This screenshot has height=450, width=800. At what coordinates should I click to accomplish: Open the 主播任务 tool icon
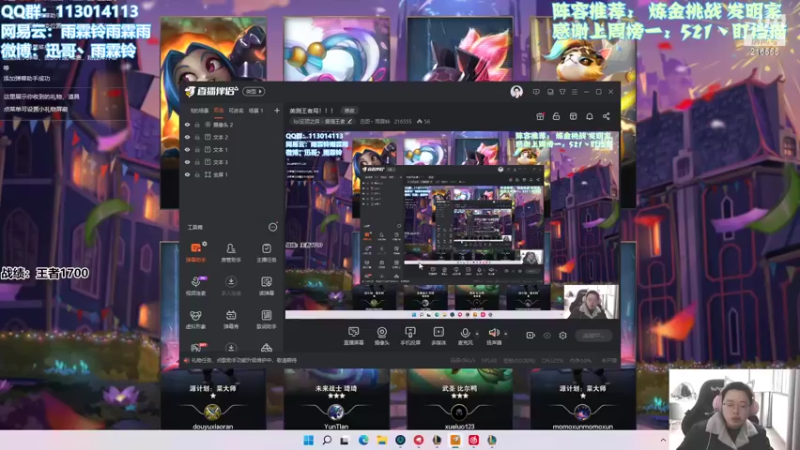(266, 252)
